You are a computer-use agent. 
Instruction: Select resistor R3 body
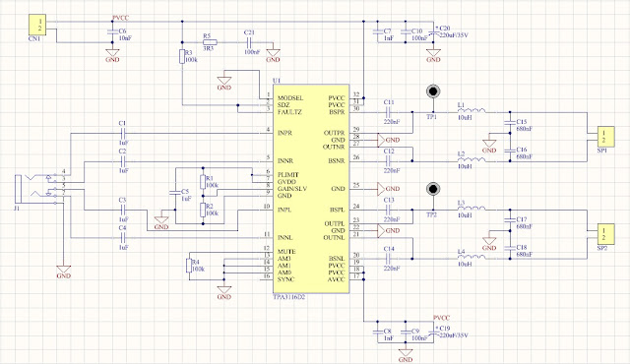point(182,56)
